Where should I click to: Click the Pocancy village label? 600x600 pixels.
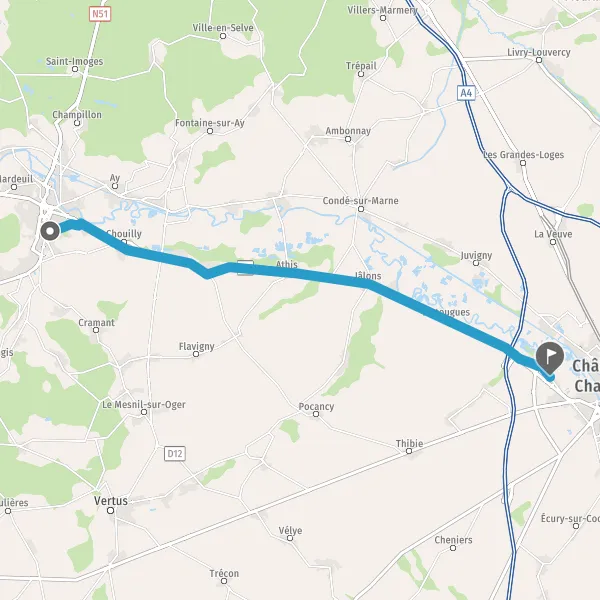point(316,406)
